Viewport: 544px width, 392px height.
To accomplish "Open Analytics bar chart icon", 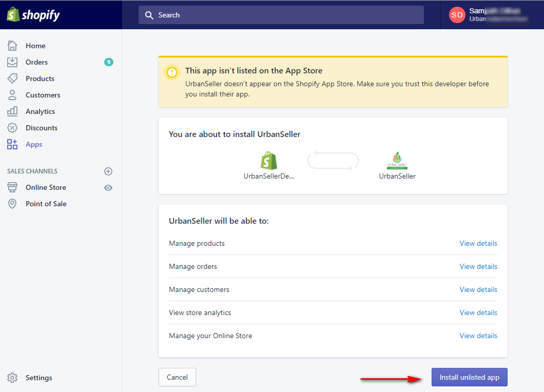I will point(12,111).
